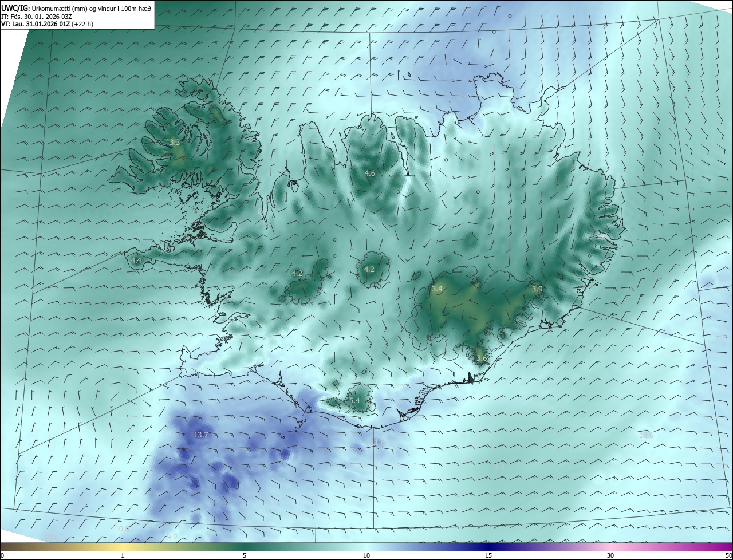Click the 0 tick label on the colorbar

coord(2,556)
